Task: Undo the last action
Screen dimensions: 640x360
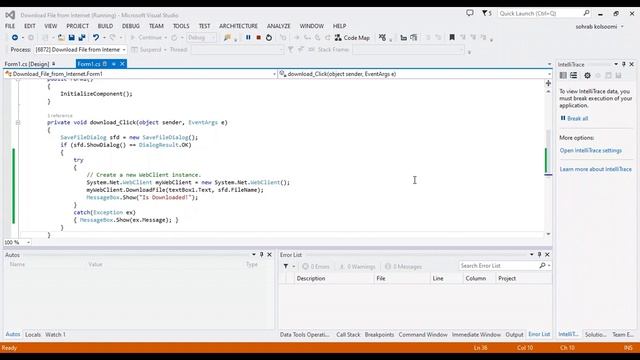Action: click(x=96, y=38)
